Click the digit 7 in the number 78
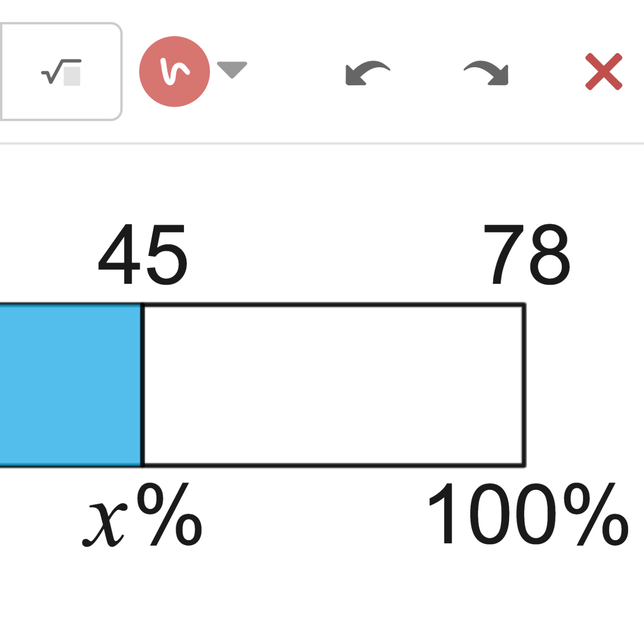This screenshot has width=644, height=644. [x=503, y=254]
